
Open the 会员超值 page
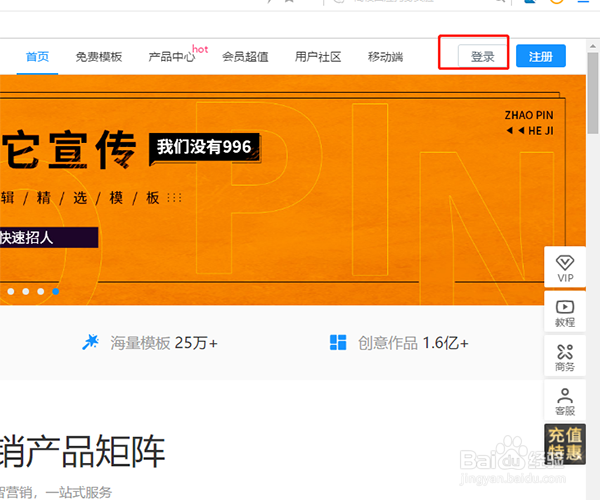coord(245,57)
